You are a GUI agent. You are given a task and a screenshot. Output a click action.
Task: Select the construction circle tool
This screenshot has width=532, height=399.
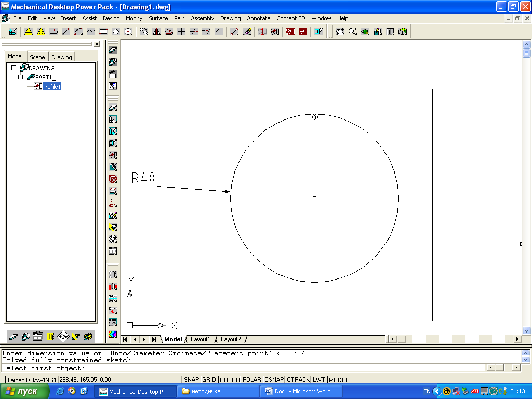[41, 32]
